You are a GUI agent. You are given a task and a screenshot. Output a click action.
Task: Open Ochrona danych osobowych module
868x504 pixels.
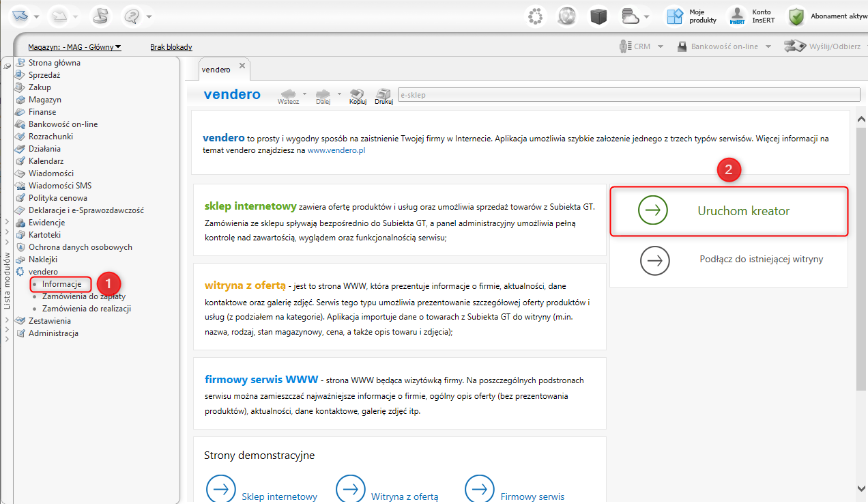[x=81, y=247]
